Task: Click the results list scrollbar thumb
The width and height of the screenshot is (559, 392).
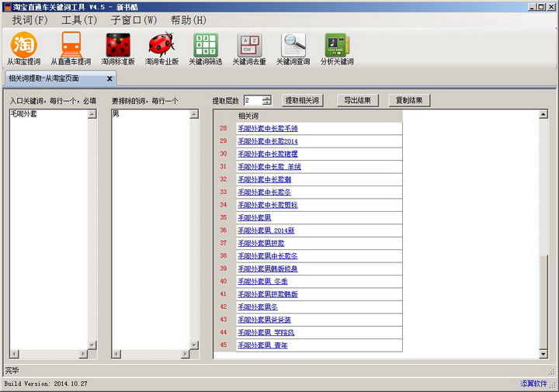Action: click(x=543, y=302)
